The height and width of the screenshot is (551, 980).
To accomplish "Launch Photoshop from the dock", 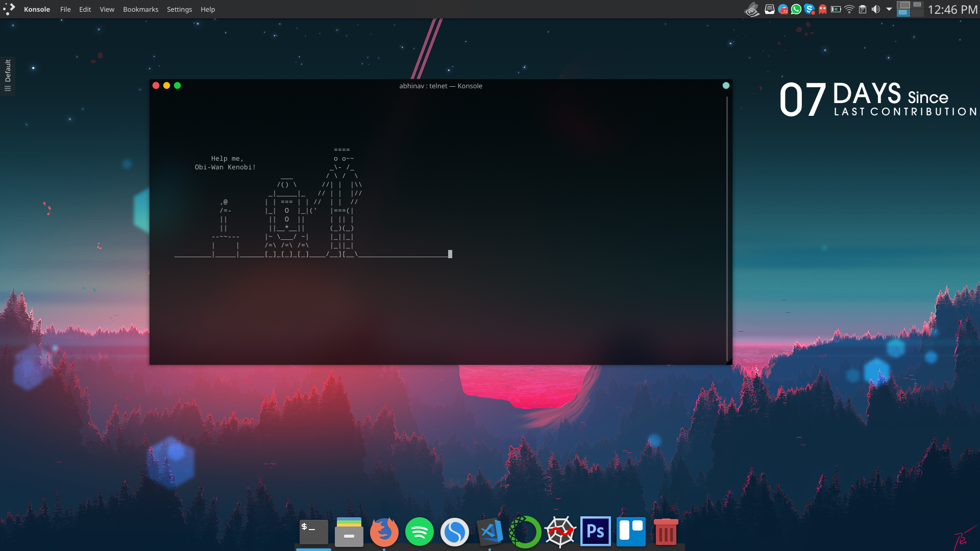I will pos(596,532).
